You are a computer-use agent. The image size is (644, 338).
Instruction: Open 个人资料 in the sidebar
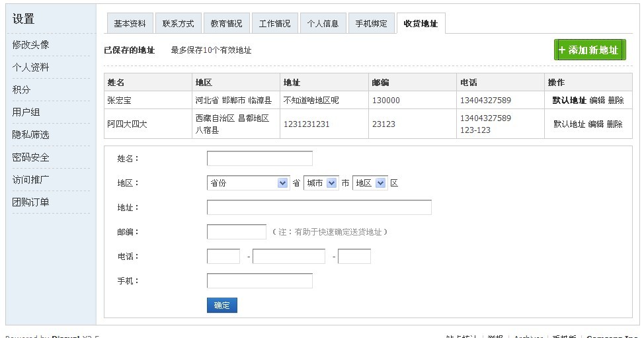tap(31, 67)
